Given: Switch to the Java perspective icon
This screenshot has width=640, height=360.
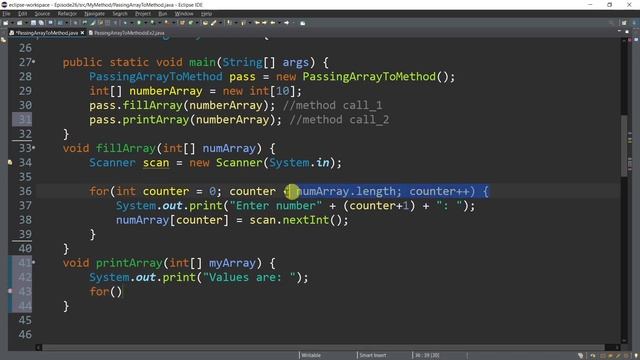Looking at the screenshot, I should (x=634, y=23).
